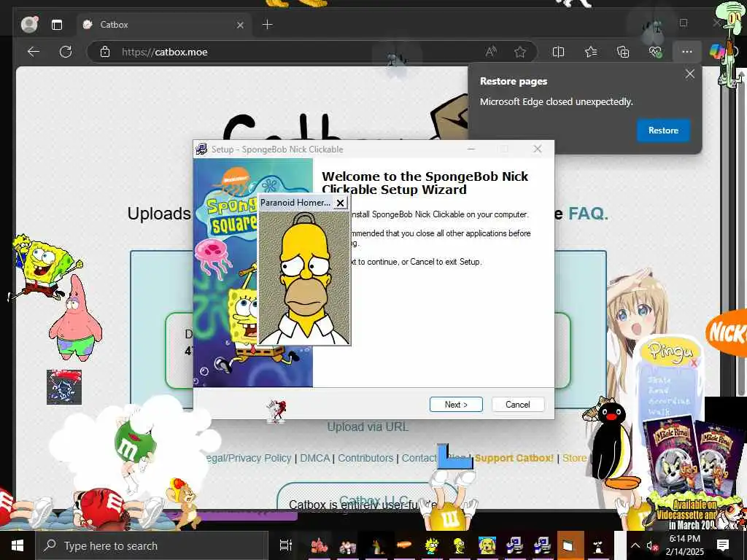Open the Favorites list icon
The image size is (747, 560).
click(591, 52)
